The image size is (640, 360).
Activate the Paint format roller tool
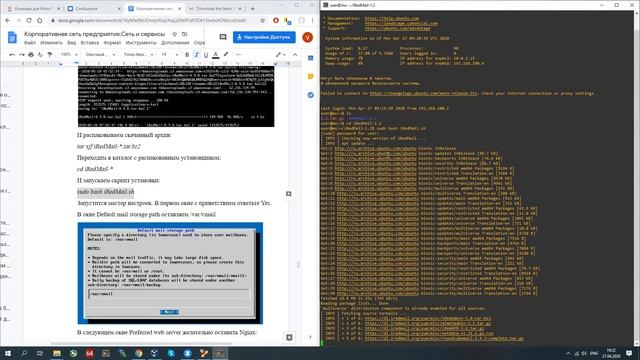click(49, 55)
